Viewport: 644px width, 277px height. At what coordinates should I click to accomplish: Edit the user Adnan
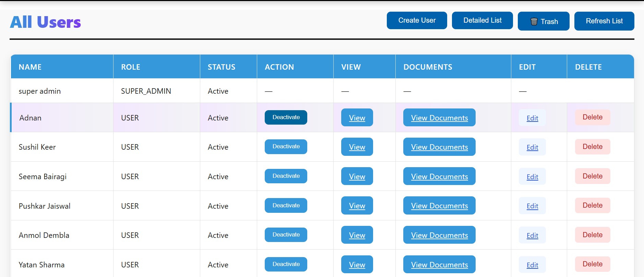(x=532, y=118)
